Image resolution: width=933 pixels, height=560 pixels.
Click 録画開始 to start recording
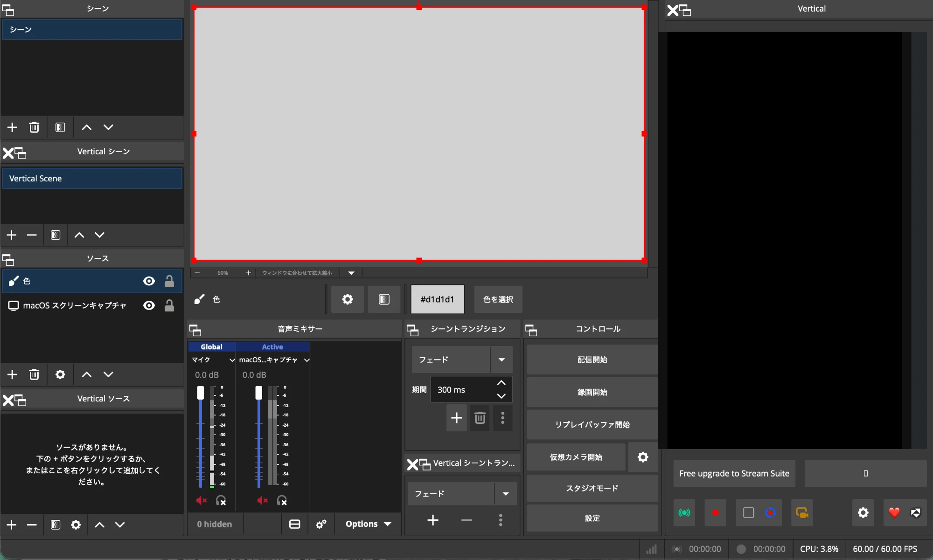(x=592, y=392)
